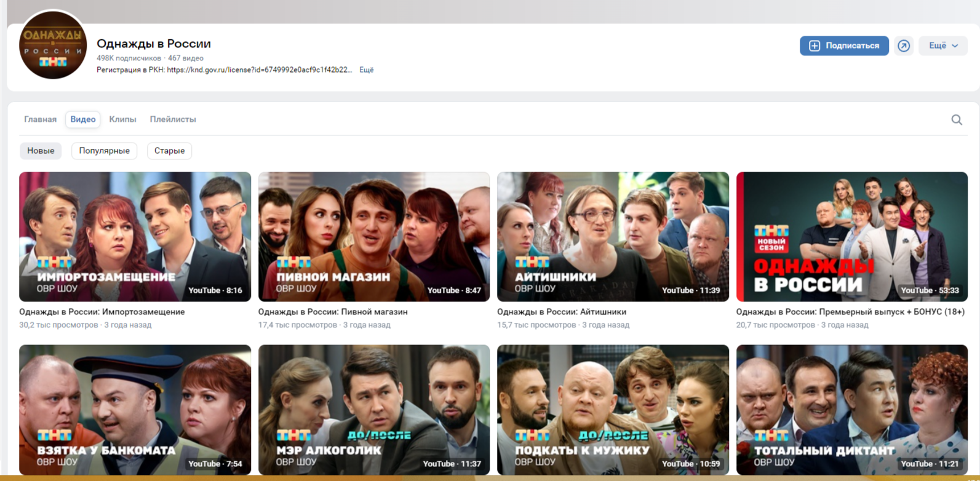The width and height of the screenshot is (980, 481).
Task: Switch to the Главная tab
Action: click(x=41, y=119)
